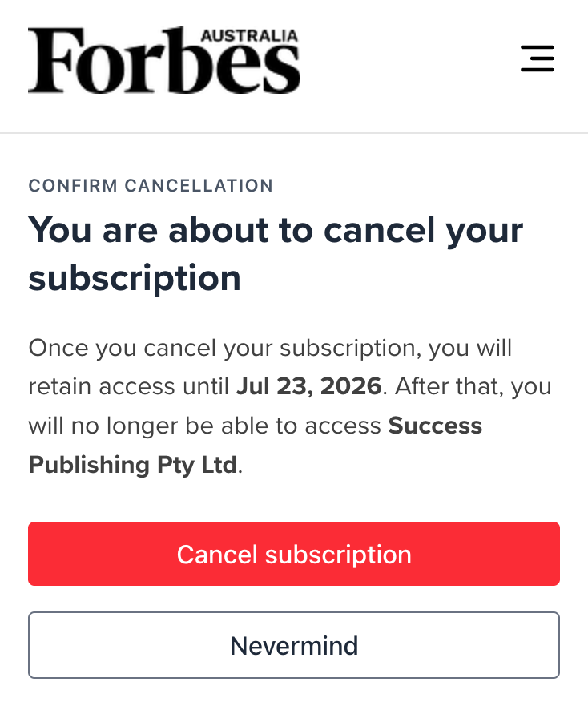This screenshot has width=588, height=702.
Task: Click 'will no longer be able to access' text
Action: pyautogui.click(x=204, y=426)
